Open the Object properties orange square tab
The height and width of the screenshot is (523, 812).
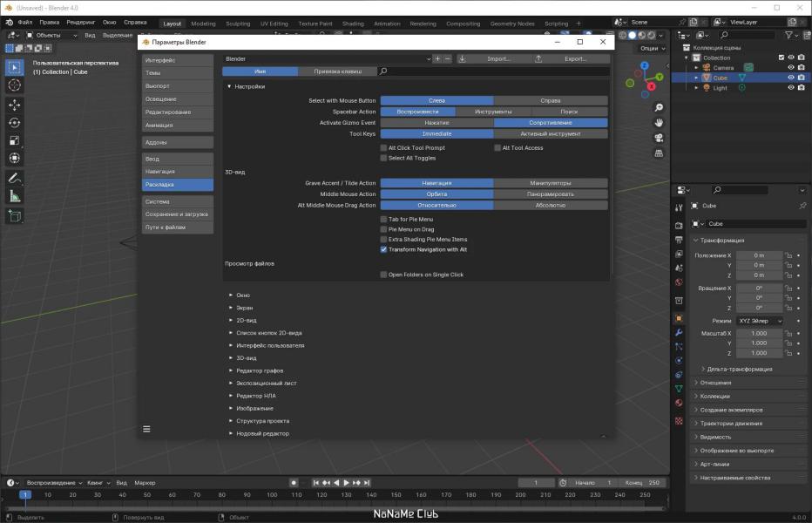tap(679, 318)
